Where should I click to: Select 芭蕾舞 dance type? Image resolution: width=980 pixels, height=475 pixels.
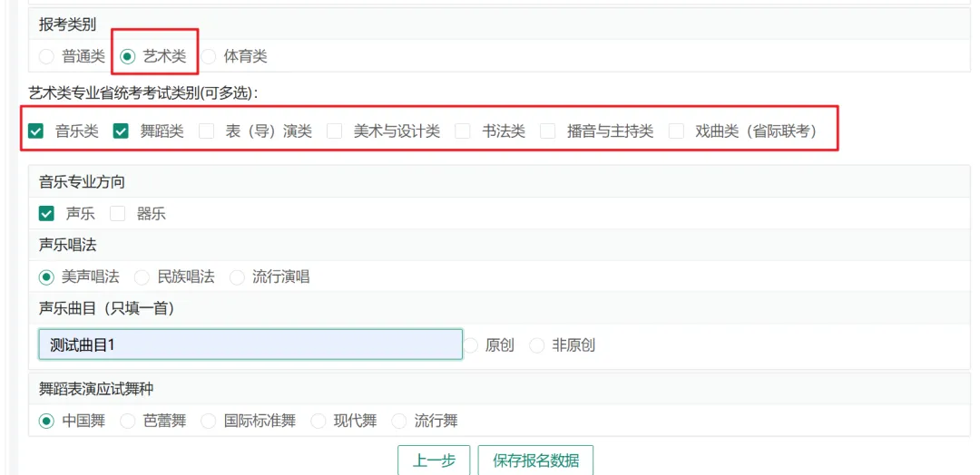click(x=128, y=422)
